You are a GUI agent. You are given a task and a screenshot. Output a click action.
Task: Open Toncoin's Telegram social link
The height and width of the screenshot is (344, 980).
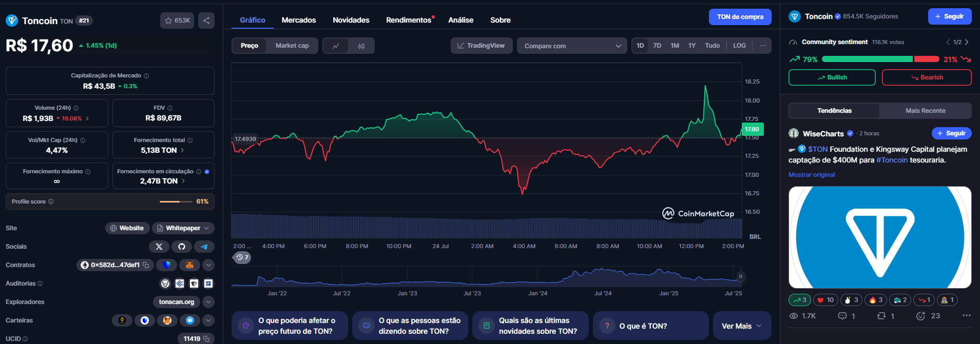pos(204,247)
